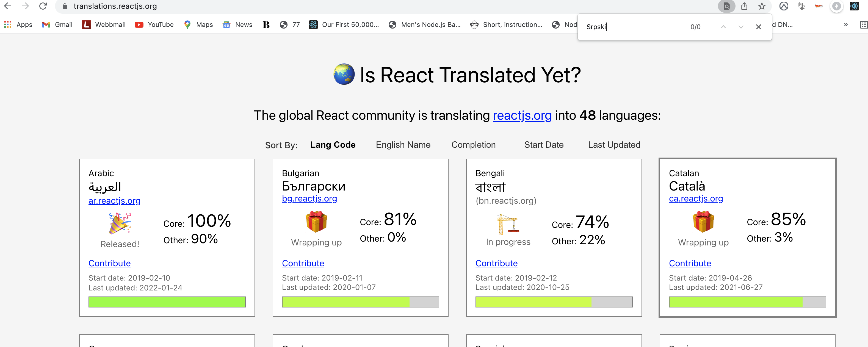Click the Arabic card progress bar
The height and width of the screenshot is (347, 868).
(x=167, y=302)
